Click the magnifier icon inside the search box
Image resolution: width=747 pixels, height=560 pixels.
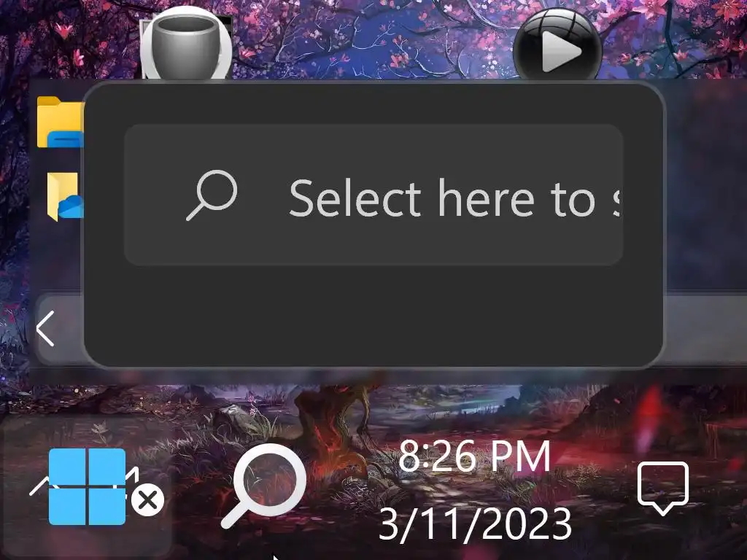point(212,195)
